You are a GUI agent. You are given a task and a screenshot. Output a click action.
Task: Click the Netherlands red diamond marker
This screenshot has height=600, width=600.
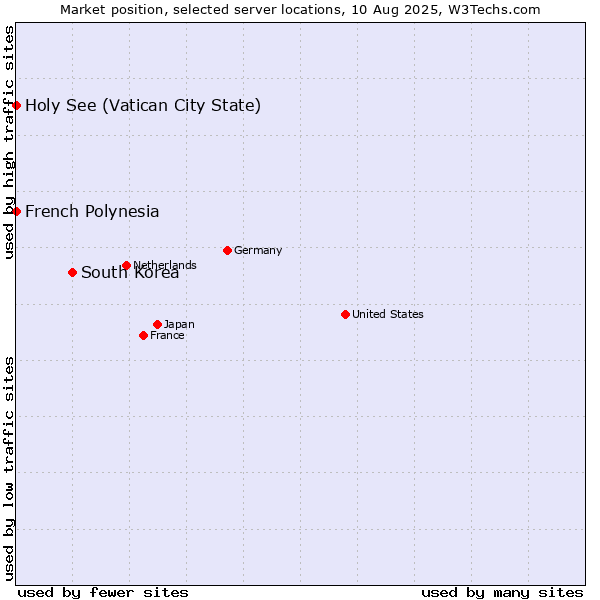coord(127,265)
